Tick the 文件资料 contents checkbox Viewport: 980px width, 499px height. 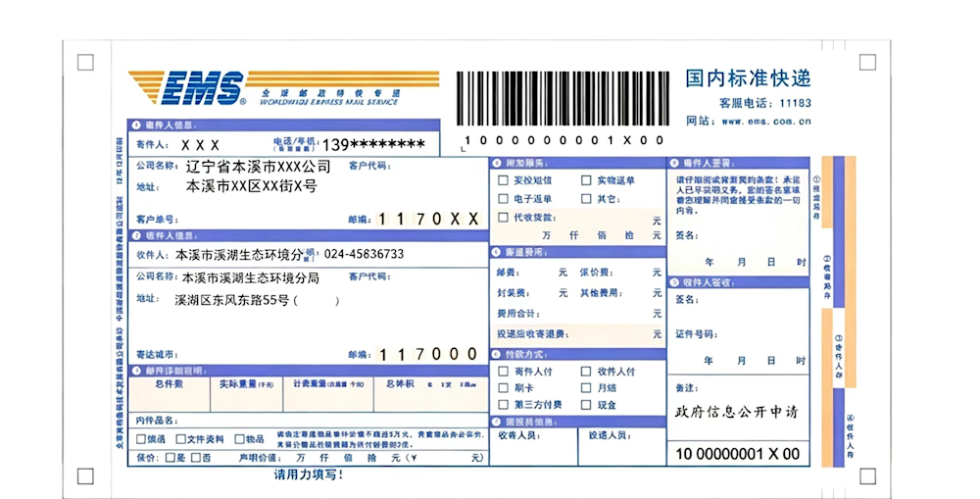tap(180, 439)
